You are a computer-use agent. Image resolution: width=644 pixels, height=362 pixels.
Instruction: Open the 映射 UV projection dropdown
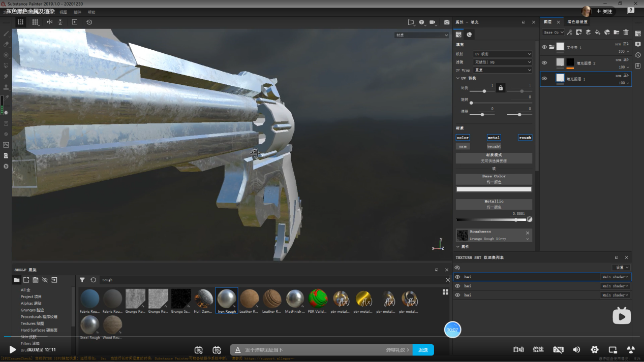[x=503, y=54]
